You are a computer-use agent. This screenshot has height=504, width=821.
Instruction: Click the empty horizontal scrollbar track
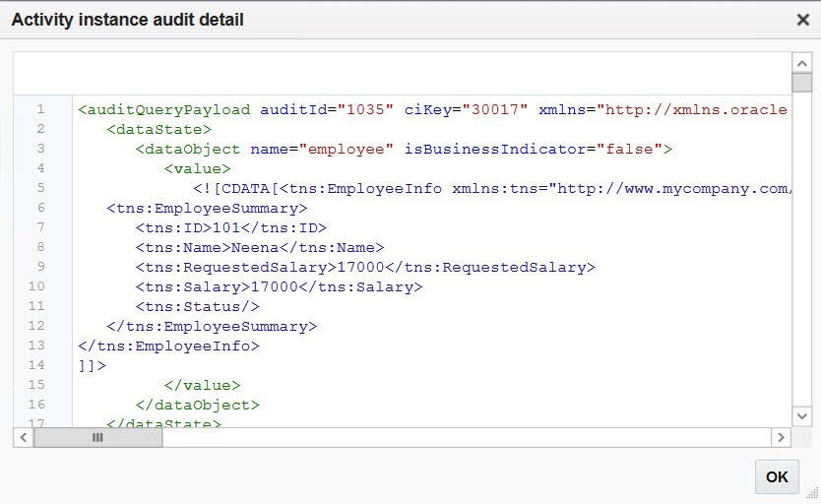click(x=463, y=437)
